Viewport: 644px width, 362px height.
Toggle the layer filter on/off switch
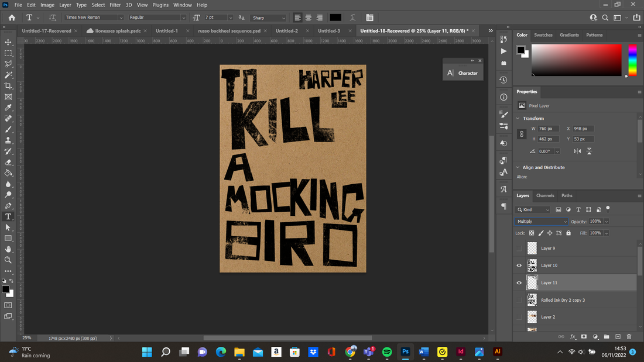click(608, 209)
